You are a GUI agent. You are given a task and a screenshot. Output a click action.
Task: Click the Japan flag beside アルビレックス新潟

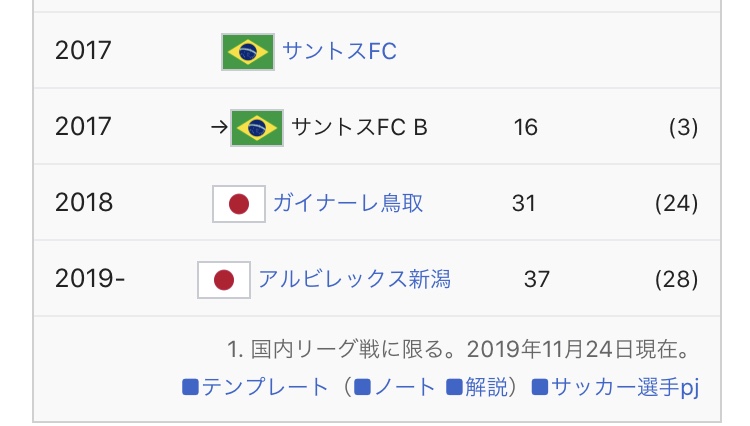(x=223, y=280)
